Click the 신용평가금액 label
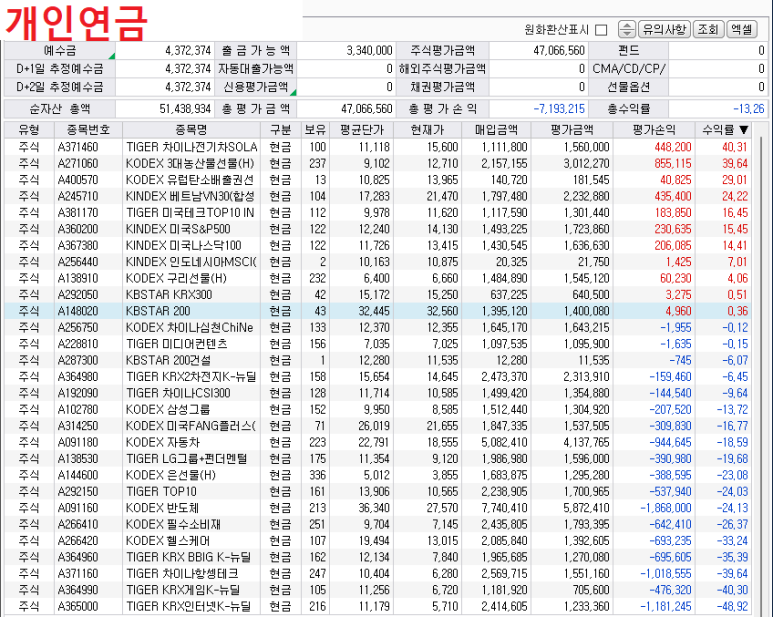The image size is (773, 617). pyautogui.click(x=255, y=87)
